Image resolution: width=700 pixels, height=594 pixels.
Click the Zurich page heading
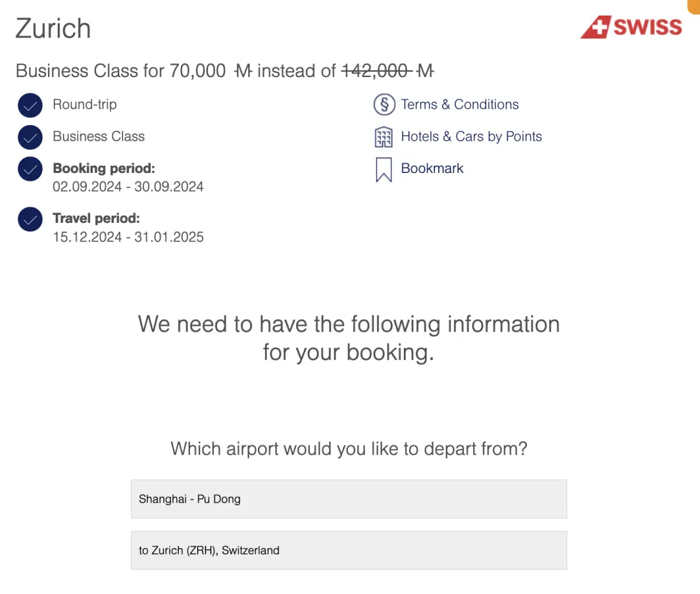pyautogui.click(x=53, y=29)
